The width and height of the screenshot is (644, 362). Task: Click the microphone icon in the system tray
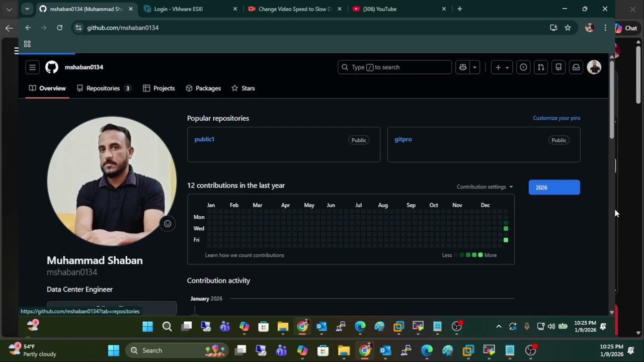[527, 326]
